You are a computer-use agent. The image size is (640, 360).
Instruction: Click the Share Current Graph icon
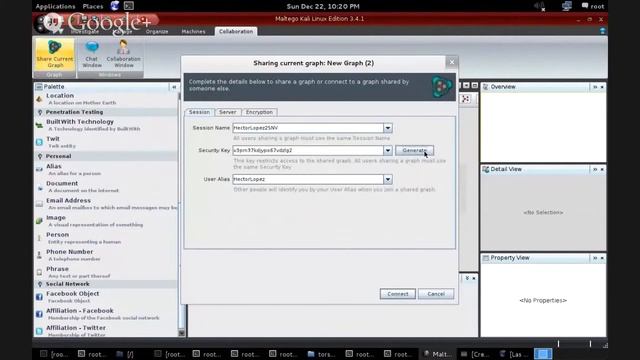(55, 54)
